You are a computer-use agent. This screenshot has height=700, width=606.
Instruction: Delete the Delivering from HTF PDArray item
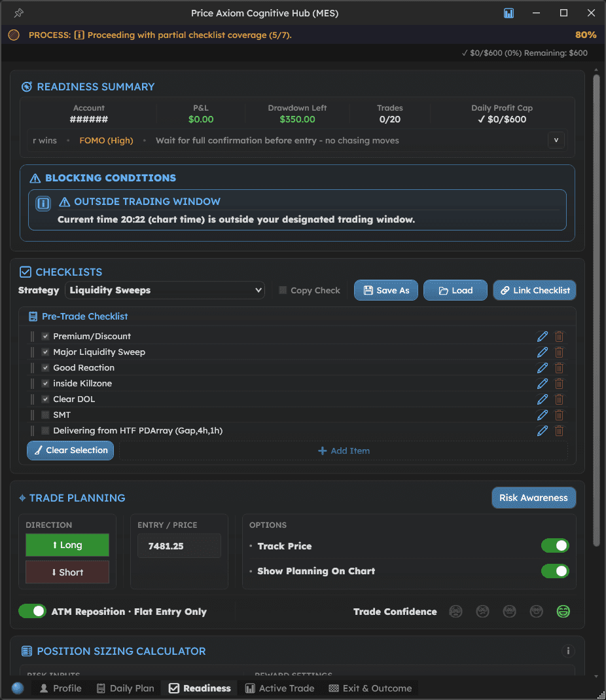(x=559, y=431)
